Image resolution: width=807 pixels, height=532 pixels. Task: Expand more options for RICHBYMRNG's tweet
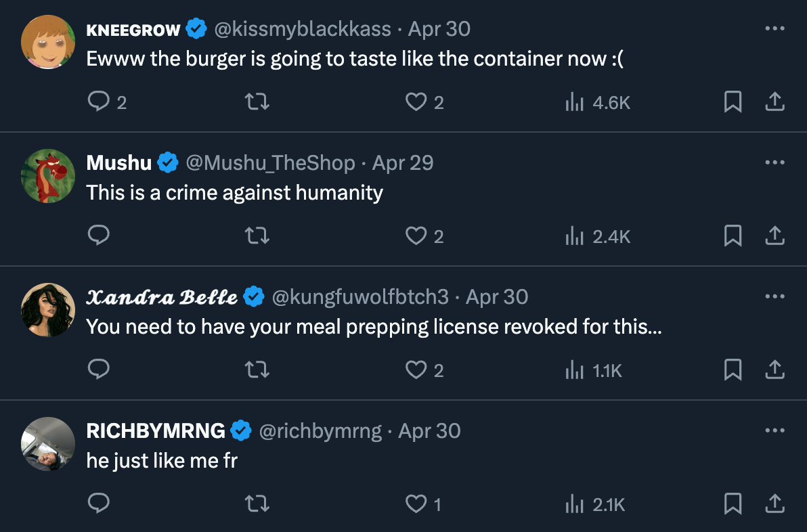(775, 431)
